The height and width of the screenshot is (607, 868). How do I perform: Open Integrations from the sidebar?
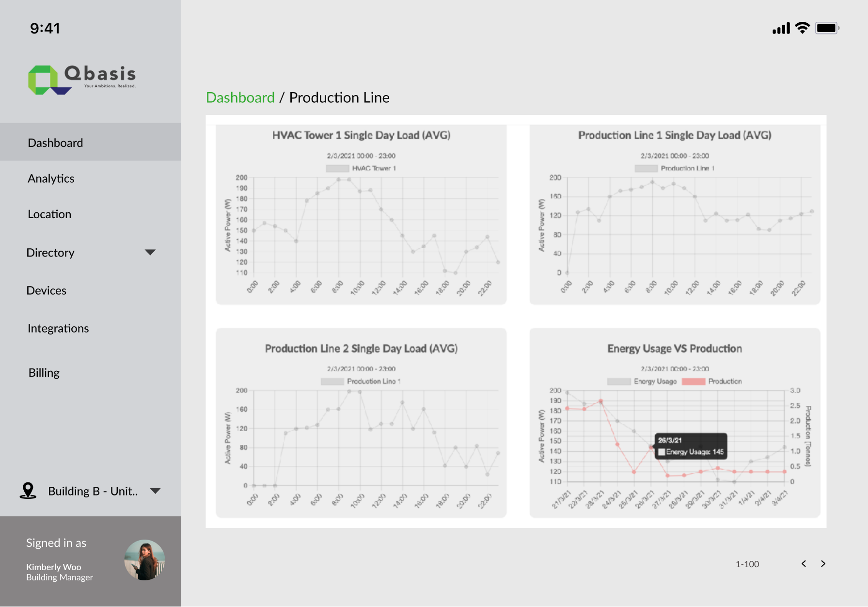[x=58, y=328]
